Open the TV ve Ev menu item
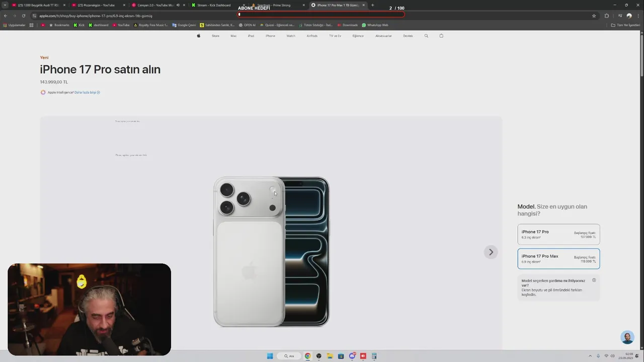 point(335,36)
